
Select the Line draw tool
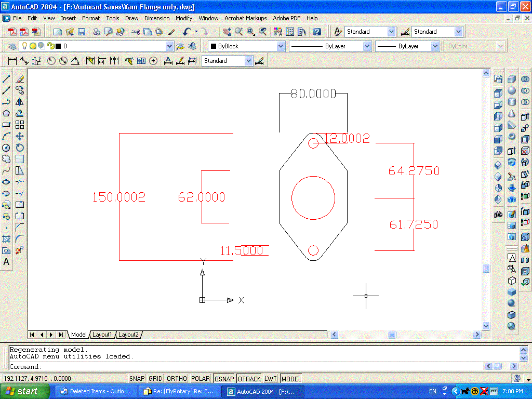pyautogui.click(x=7, y=79)
